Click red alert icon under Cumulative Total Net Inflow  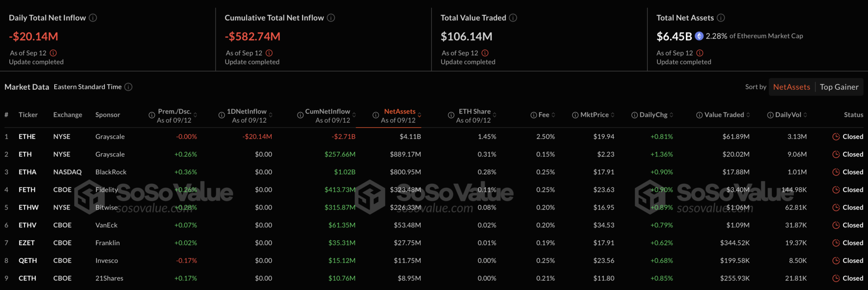tap(269, 53)
